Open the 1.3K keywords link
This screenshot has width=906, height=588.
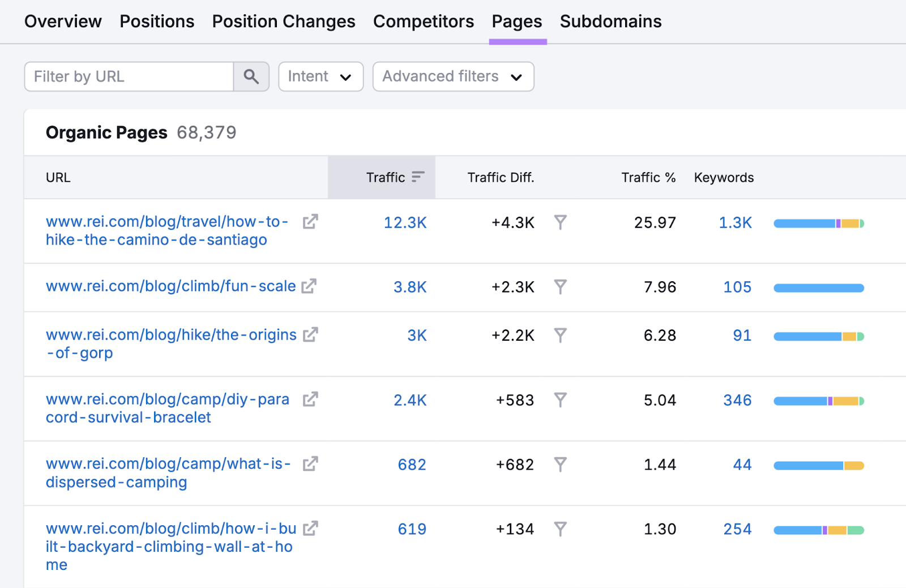[x=734, y=223]
